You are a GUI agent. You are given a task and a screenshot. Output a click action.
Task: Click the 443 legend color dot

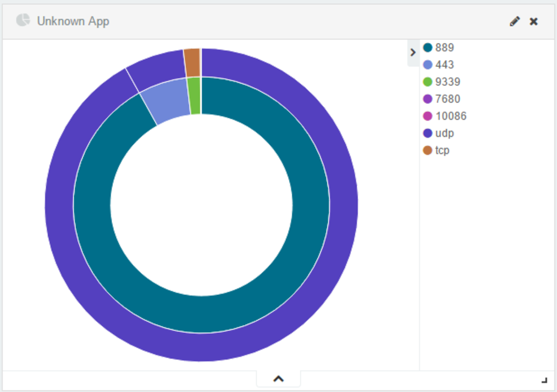(428, 65)
